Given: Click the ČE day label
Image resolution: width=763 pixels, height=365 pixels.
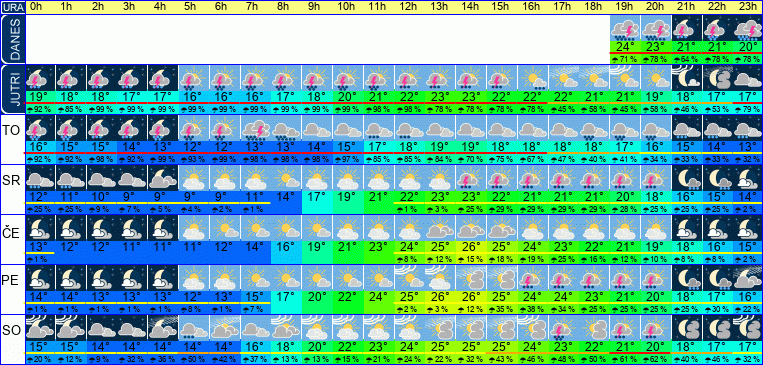Looking at the screenshot, I should point(12,231).
